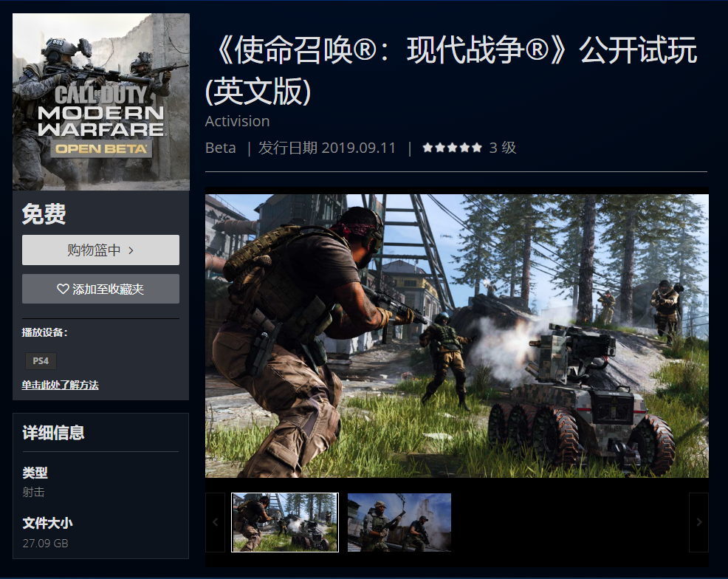
Task: Add game to favorites with 添加至收藏夹
Action: click(100, 289)
